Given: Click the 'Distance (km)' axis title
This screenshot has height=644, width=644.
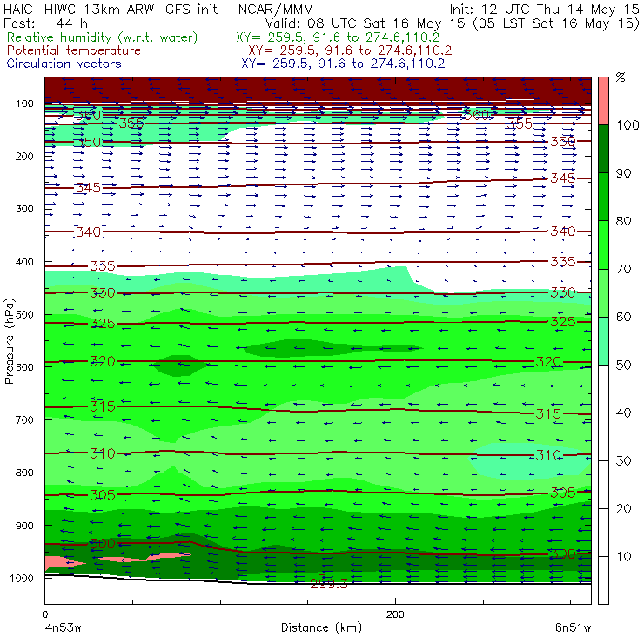Looking at the screenshot, I should 321,627.
